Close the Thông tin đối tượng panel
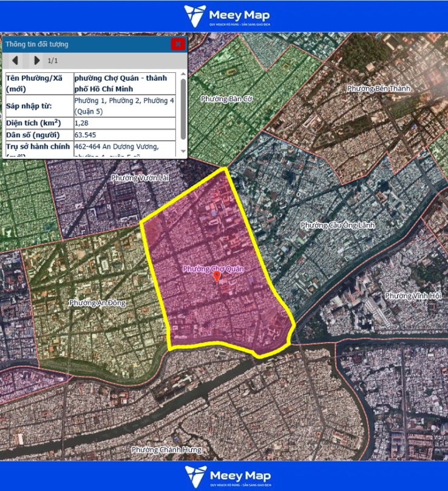The image size is (448, 491). click(x=177, y=44)
